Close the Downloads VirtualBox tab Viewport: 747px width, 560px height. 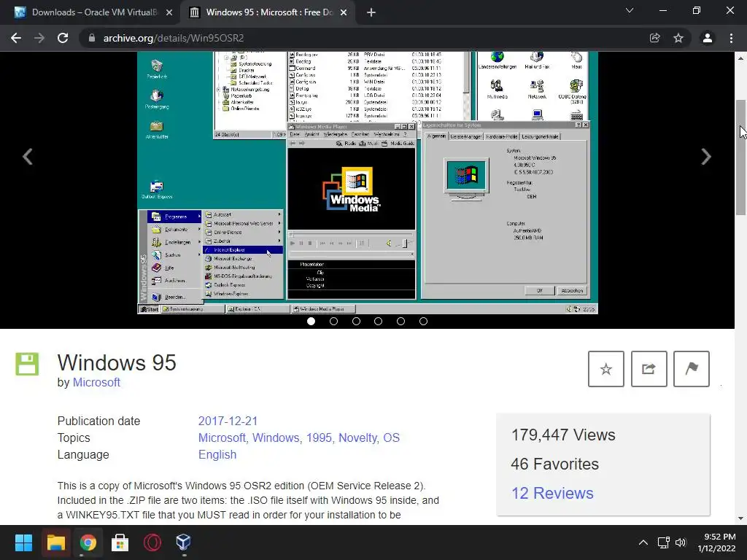coord(169,12)
